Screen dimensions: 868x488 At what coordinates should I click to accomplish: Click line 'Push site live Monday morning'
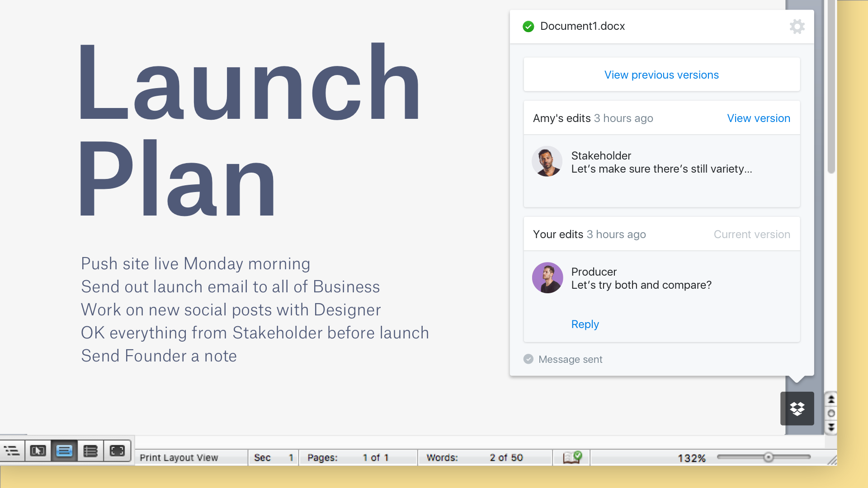[195, 263]
